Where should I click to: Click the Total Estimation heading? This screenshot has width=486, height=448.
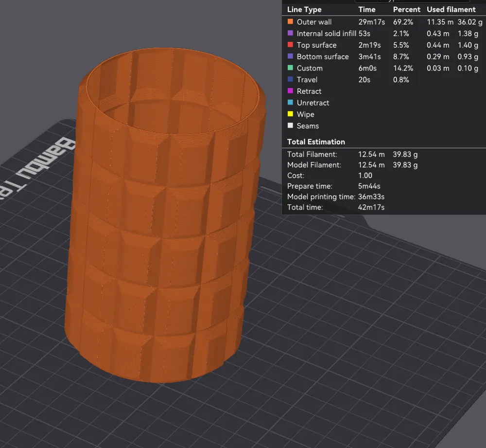point(316,142)
